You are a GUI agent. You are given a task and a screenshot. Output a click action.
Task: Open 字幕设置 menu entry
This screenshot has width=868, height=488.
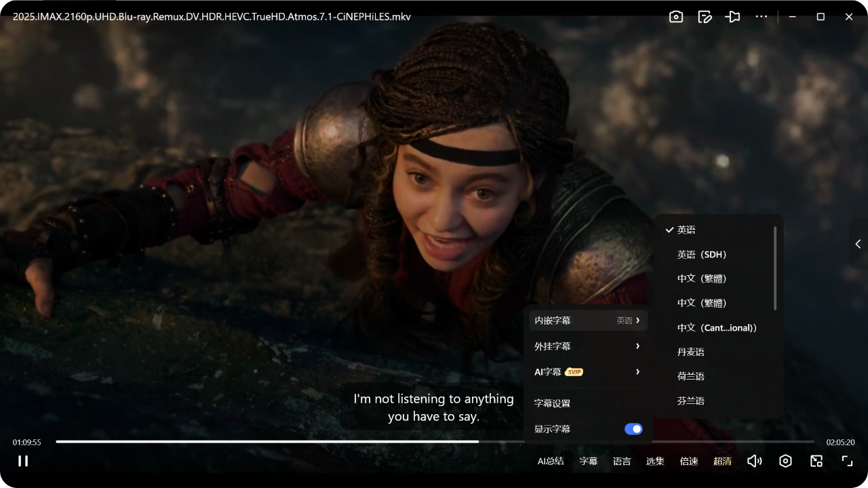(553, 403)
